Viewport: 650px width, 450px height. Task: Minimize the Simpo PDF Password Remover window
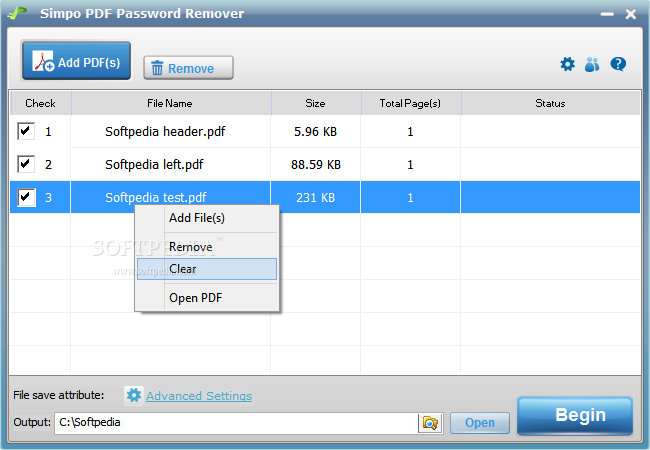(607, 14)
